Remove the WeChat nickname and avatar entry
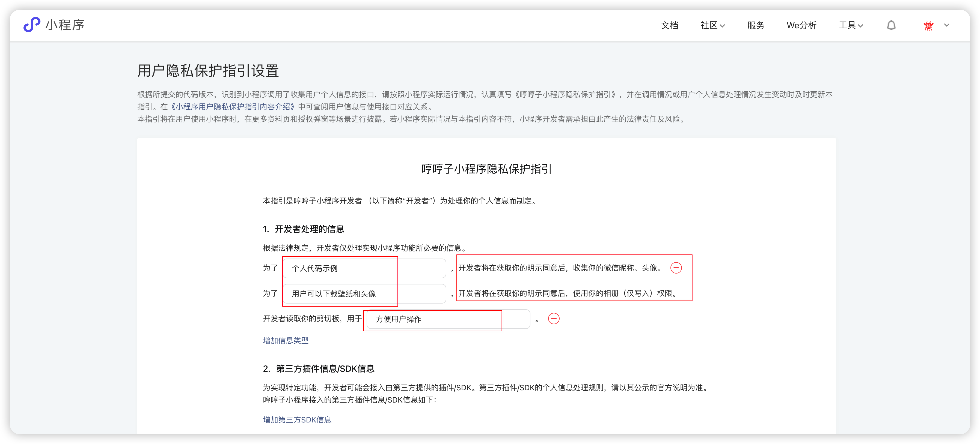Viewport: 980px width, 444px height. pyautogui.click(x=676, y=268)
